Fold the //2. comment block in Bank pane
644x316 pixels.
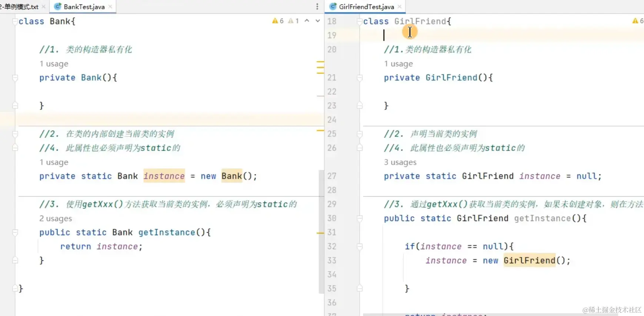[x=15, y=134]
